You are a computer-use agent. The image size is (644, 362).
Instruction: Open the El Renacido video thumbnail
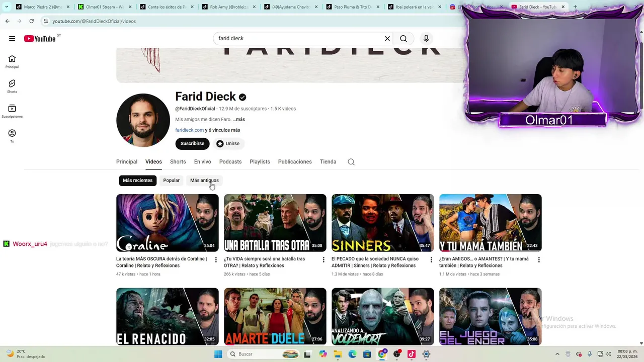(168, 316)
